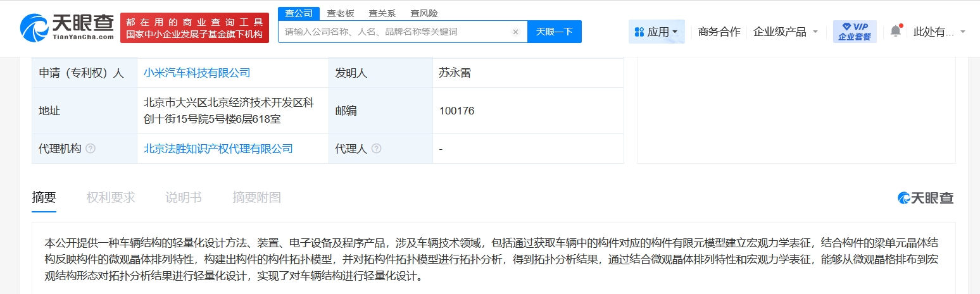
Task: Switch to the 查关系 search tab
Action: click(382, 13)
